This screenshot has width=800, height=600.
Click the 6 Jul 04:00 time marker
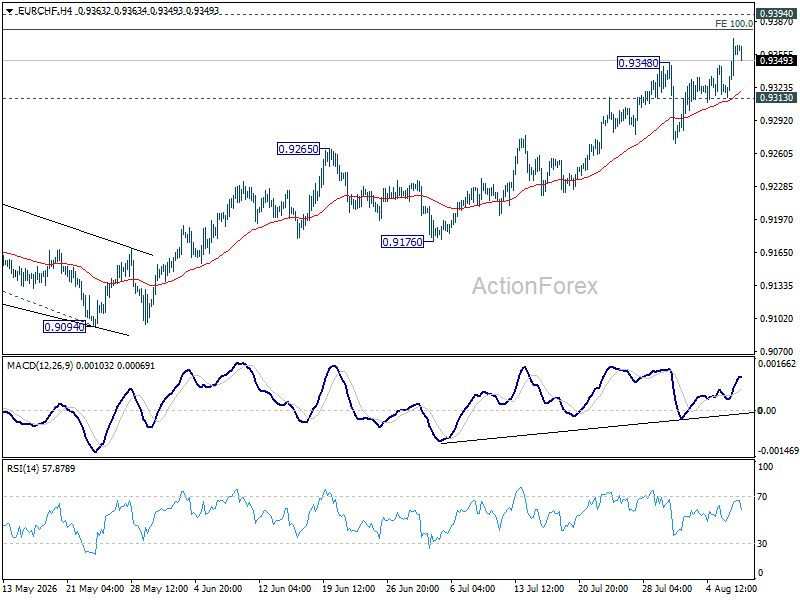point(472,588)
